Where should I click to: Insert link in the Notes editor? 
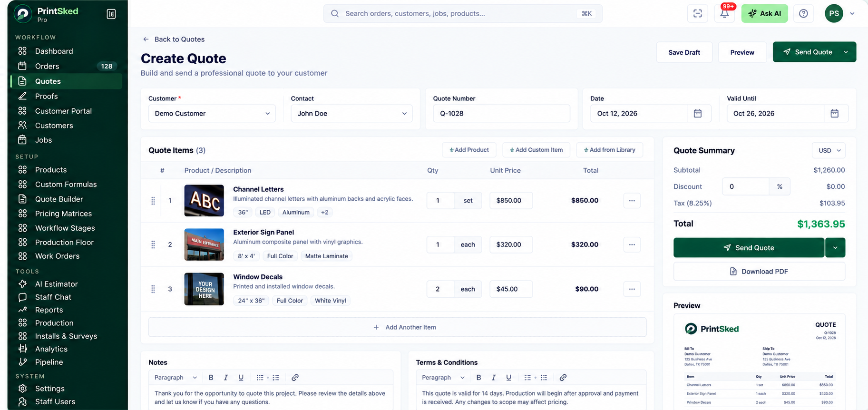pyautogui.click(x=295, y=378)
